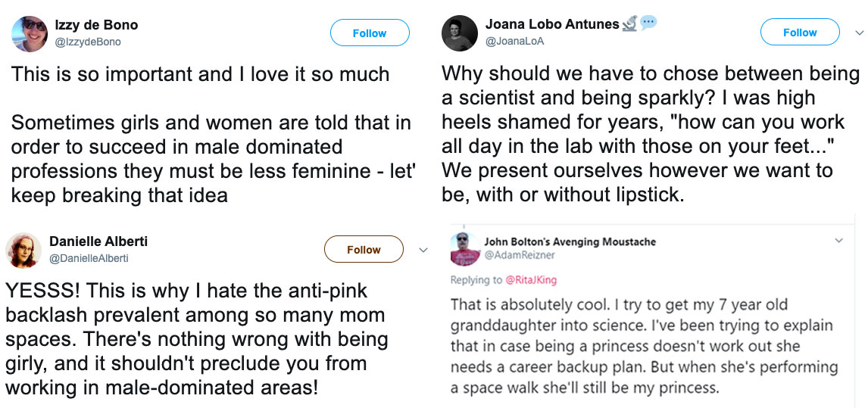Click Joana Lobo Antunes' profile avatar
The width and height of the screenshot is (868, 408).
[x=460, y=33]
